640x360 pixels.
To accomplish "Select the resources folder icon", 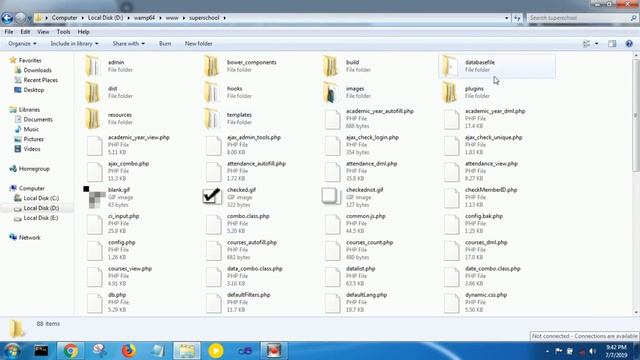I will [93, 118].
